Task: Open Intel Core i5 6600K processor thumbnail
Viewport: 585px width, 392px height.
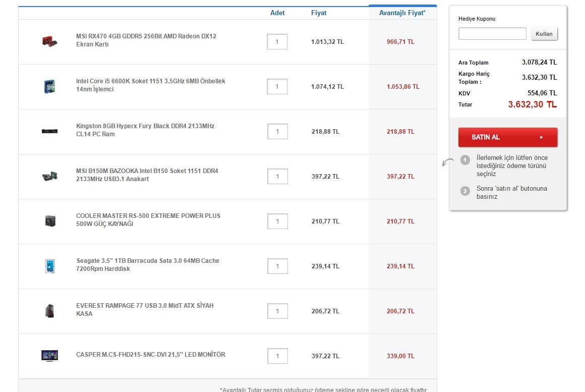Action: [49, 86]
